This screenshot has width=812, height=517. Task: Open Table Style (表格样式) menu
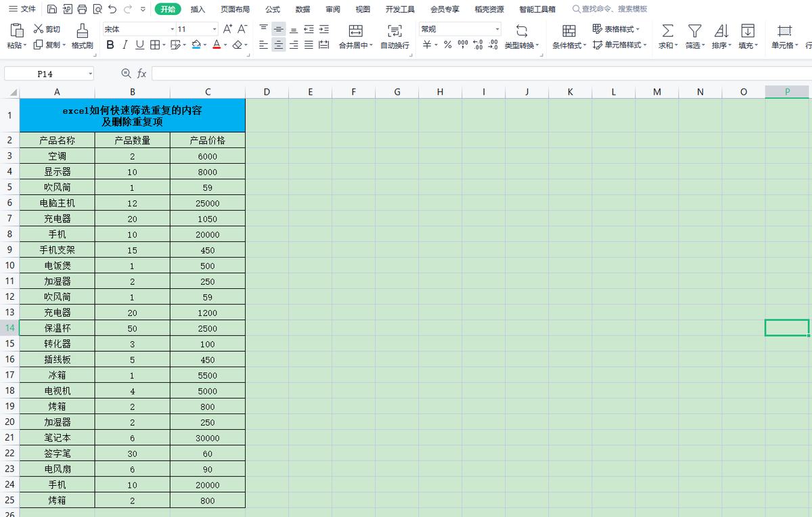point(616,29)
